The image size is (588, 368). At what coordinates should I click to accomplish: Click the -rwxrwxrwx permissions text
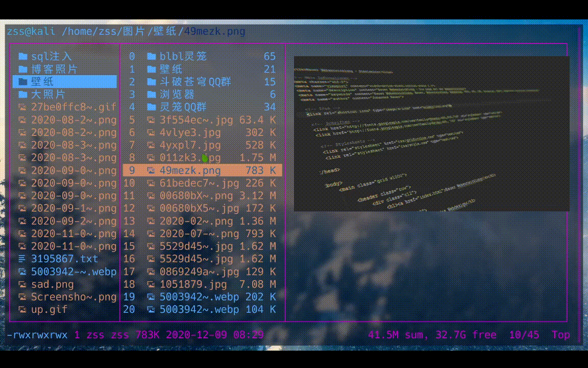click(x=37, y=335)
